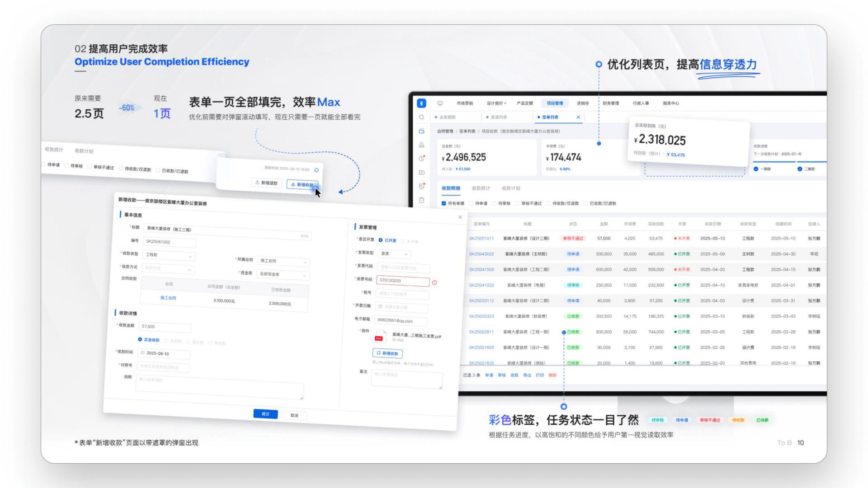Open the clipboard icon in left sidebar
868x488 pixels.
pos(421,200)
